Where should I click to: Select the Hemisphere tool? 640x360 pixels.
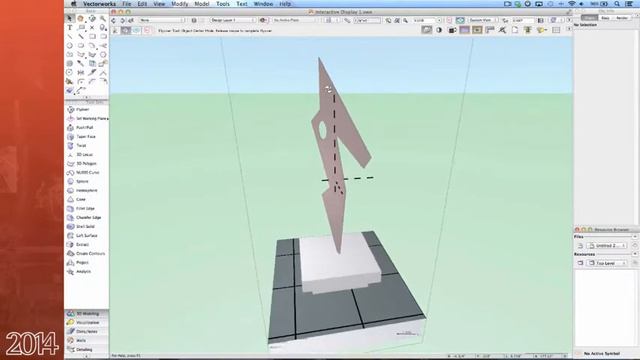tap(87, 190)
